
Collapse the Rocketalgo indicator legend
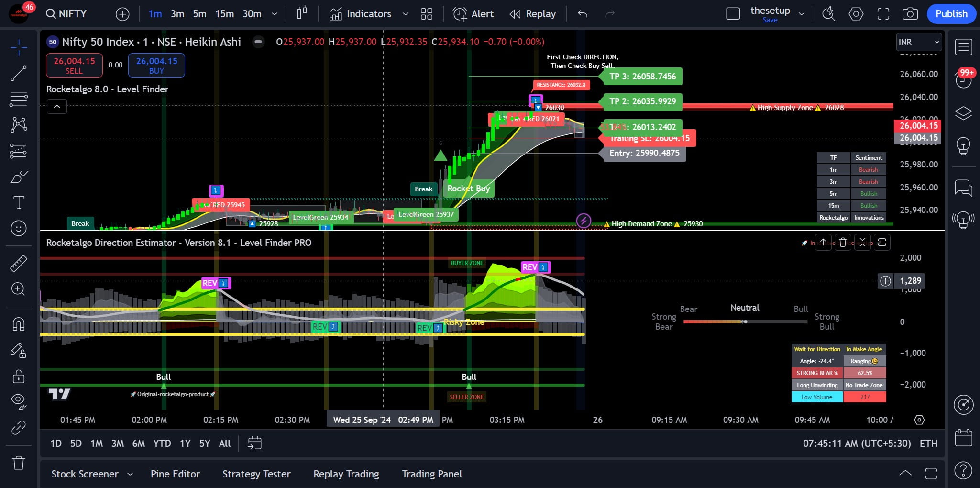click(57, 106)
